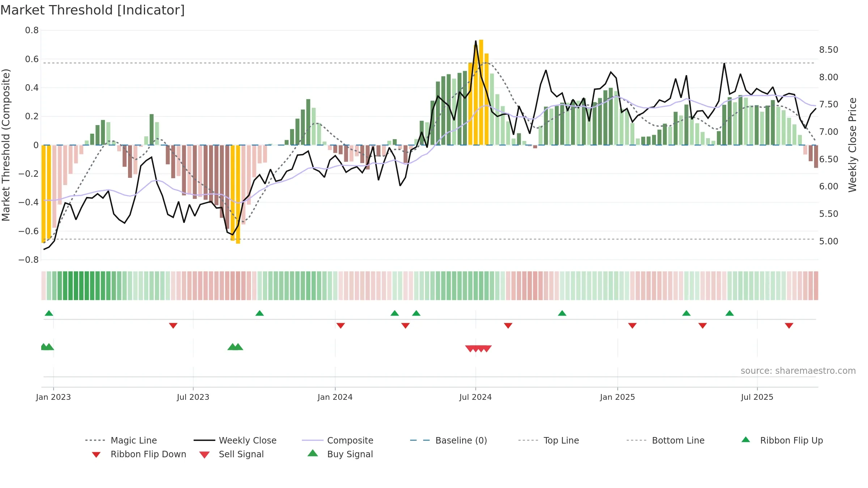The width and height of the screenshot is (868, 488).
Task: Click the 0.8 composite axis tick
Action: [32, 30]
